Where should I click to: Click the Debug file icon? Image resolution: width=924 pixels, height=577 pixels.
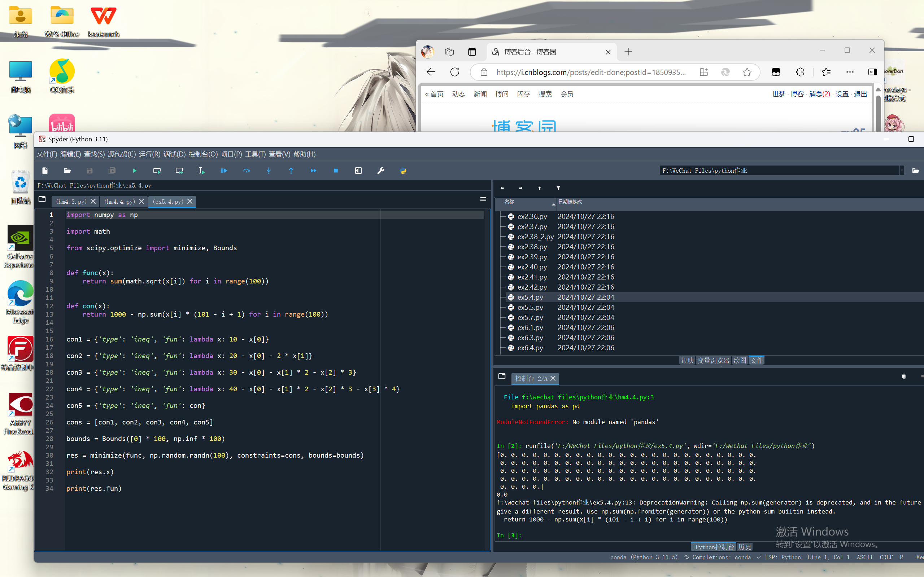[x=224, y=171]
